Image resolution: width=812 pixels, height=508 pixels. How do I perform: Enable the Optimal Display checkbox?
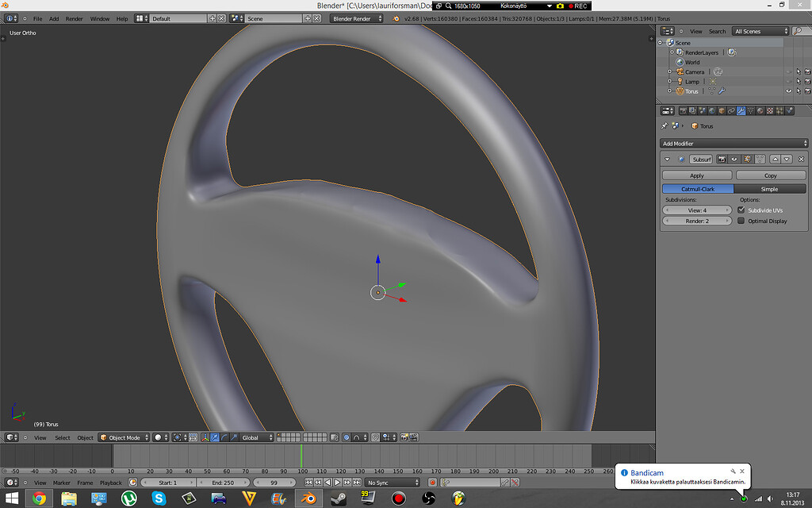tap(741, 221)
